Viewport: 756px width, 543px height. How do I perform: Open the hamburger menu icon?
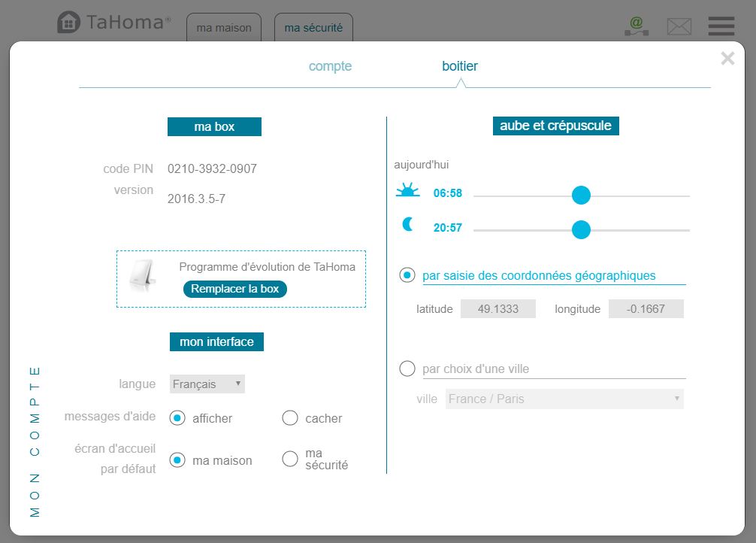pos(721,26)
